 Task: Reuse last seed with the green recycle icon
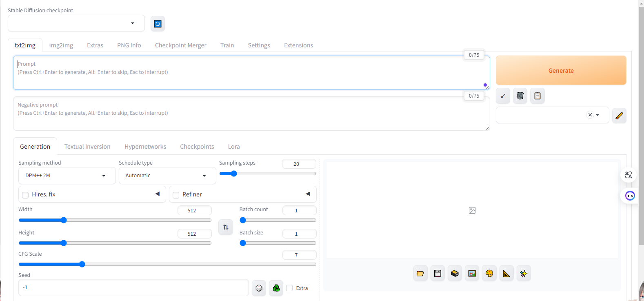(276, 288)
